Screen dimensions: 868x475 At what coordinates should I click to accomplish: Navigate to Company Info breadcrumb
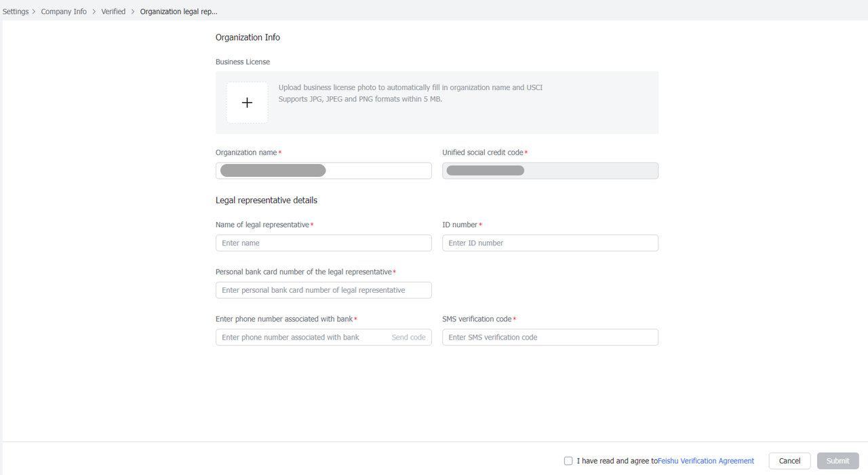click(64, 12)
